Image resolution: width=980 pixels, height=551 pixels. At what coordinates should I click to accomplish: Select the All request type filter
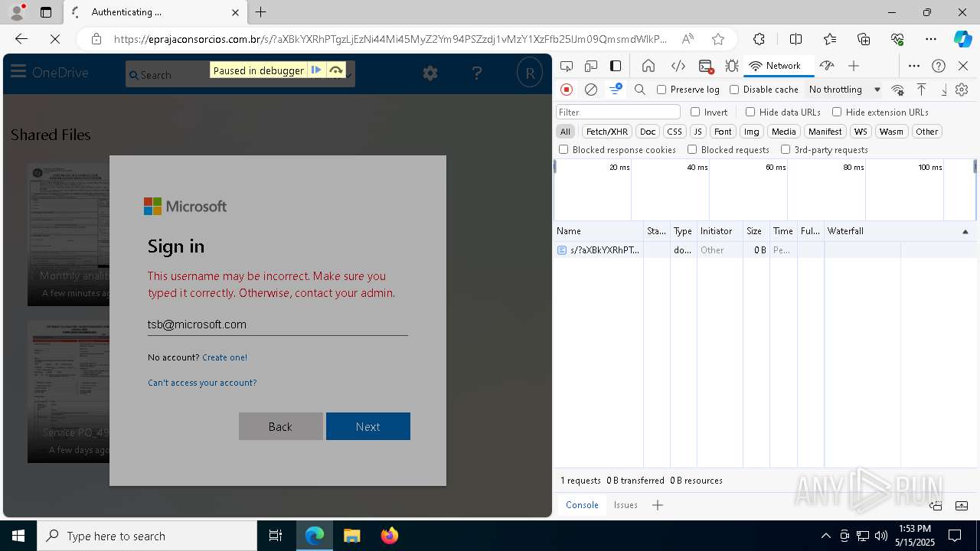(565, 132)
